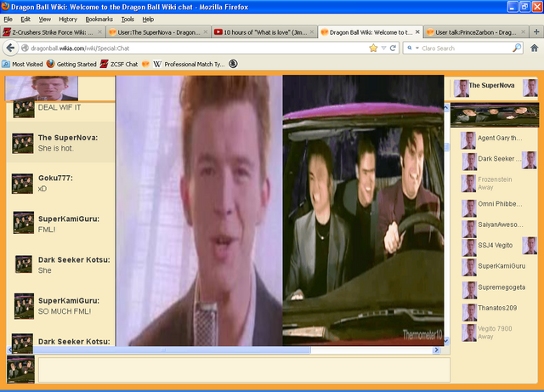Select Vegito 7900 (Away) in the user list
The height and width of the screenshot is (392, 544).
coord(495,332)
